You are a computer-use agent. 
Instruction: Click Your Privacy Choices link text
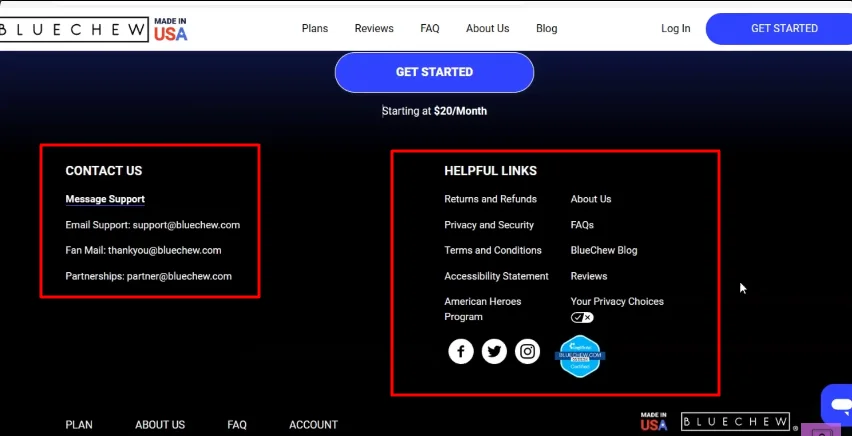click(617, 302)
